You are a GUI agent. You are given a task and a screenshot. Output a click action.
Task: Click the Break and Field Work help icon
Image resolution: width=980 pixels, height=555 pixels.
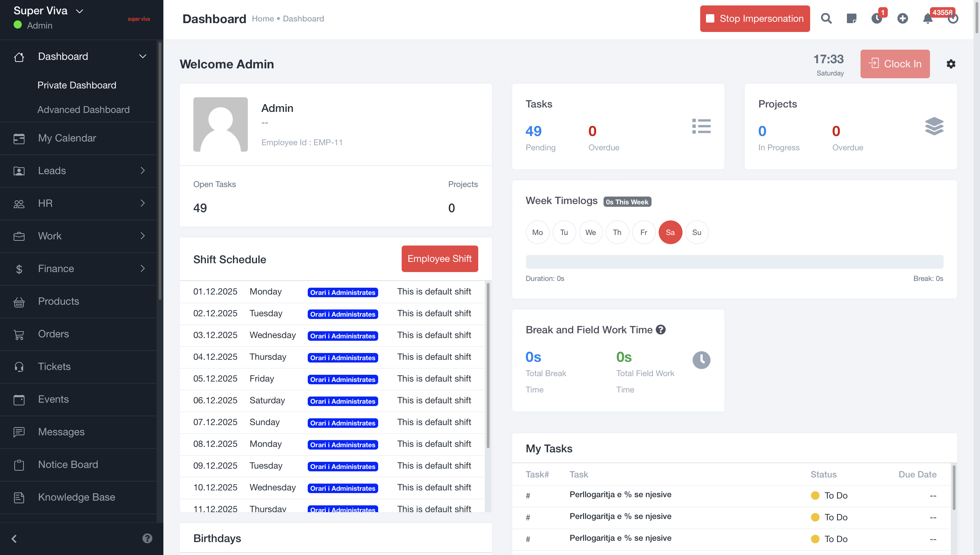click(x=661, y=330)
